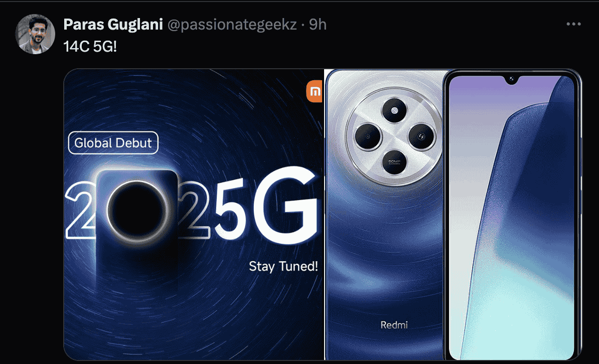
Task: Click the left lens of camera module
Action: (368, 136)
